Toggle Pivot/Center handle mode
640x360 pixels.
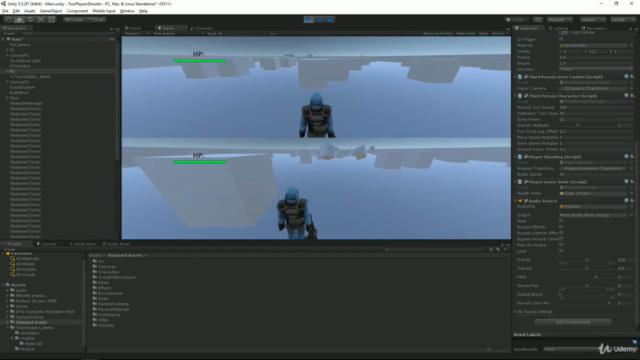(73, 20)
